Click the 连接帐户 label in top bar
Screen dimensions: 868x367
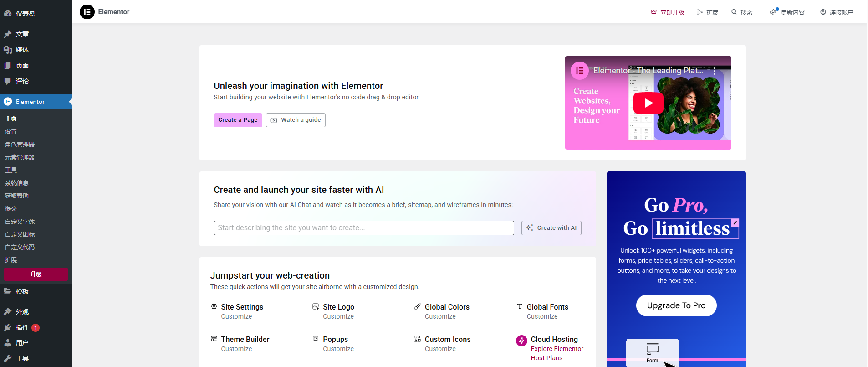(841, 12)
